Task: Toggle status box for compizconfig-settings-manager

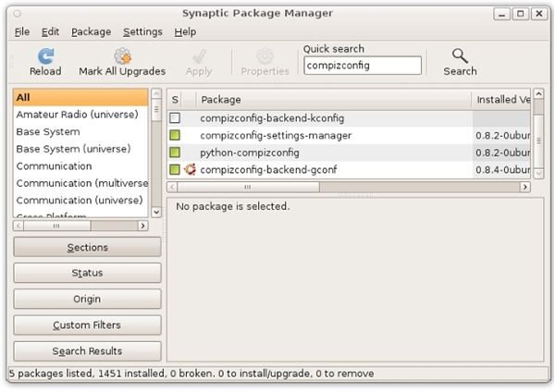Action: pyautogui.click(x=175, y=135)
